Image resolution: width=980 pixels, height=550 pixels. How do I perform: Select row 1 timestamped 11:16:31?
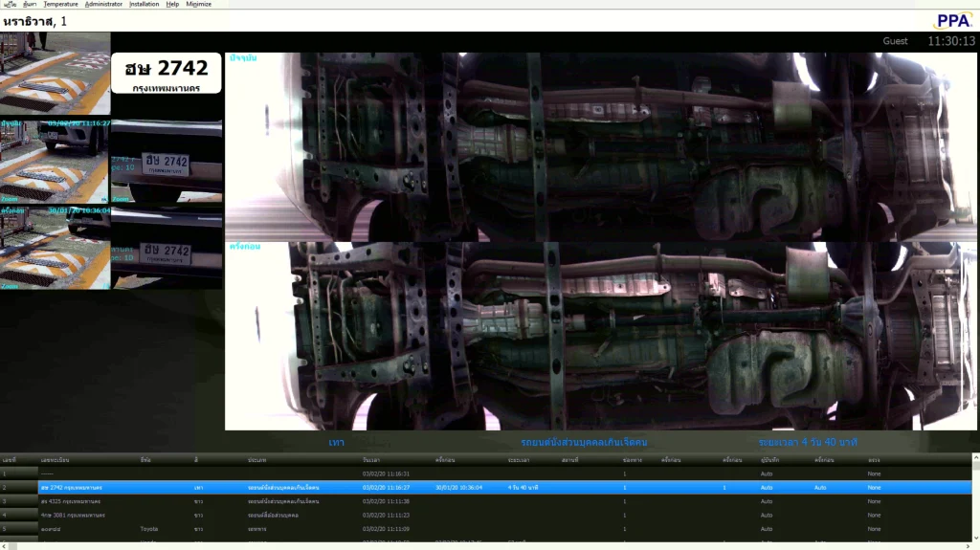pos(479,473)
